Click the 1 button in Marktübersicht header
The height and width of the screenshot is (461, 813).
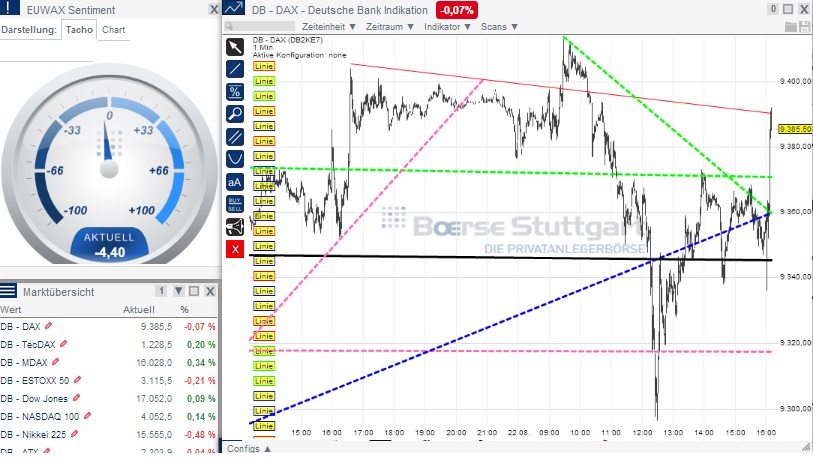(161, 291)
